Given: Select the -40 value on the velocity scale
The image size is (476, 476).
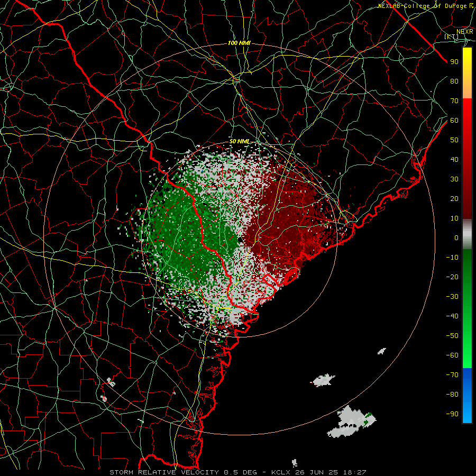Looking at the screenshot, I should [x=452, y=316].
